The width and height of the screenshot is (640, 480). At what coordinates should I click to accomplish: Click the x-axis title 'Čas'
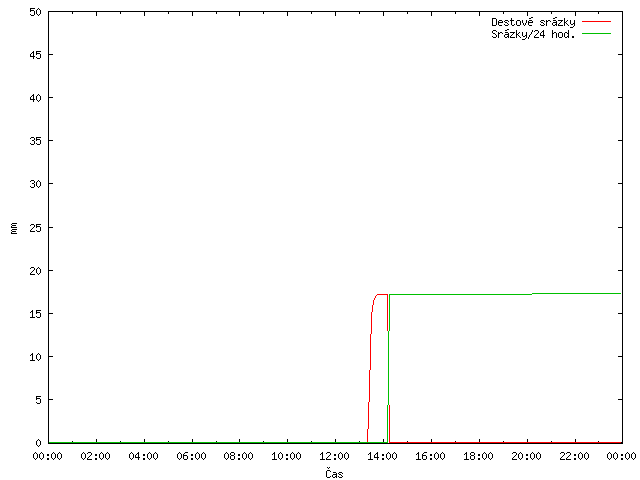tap(334, 473)
